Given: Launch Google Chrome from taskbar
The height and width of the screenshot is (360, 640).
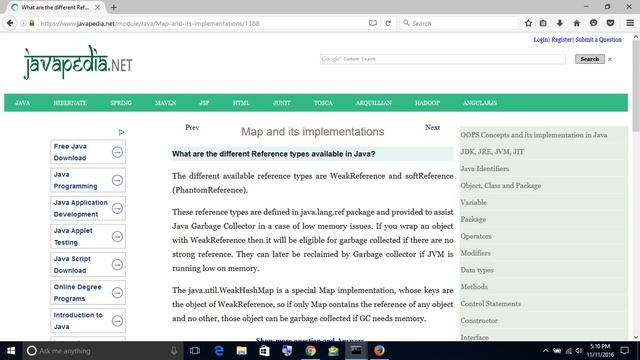Looking at the screenshot, I should coord(311,351).
